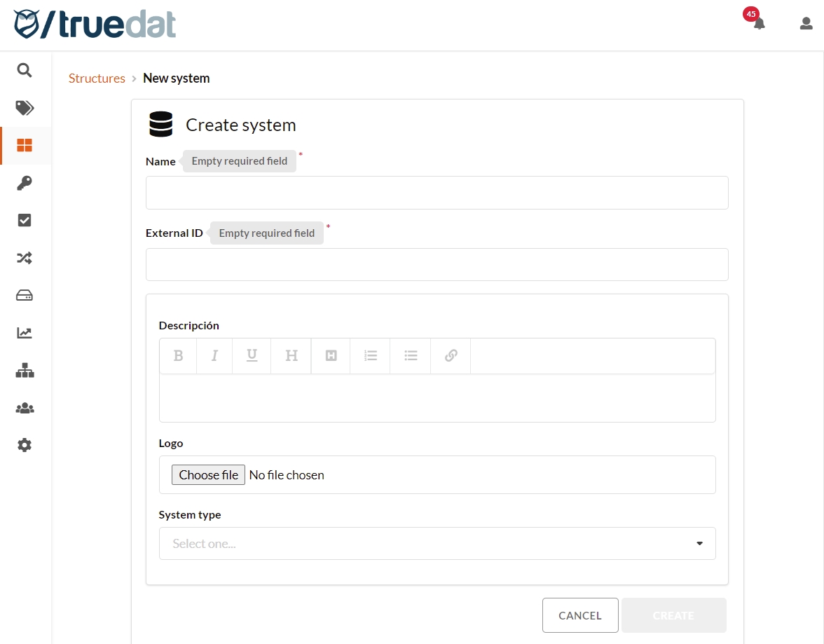Insert a numbered list in description
824x644 pixels.
pyautogui.click(x=371, y=356)
